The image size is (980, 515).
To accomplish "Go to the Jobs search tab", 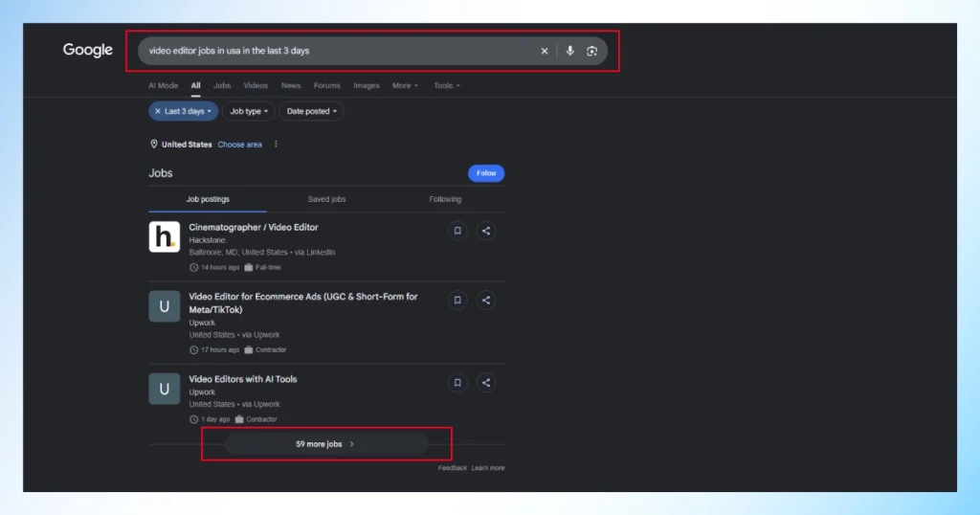I will point(222,85).
